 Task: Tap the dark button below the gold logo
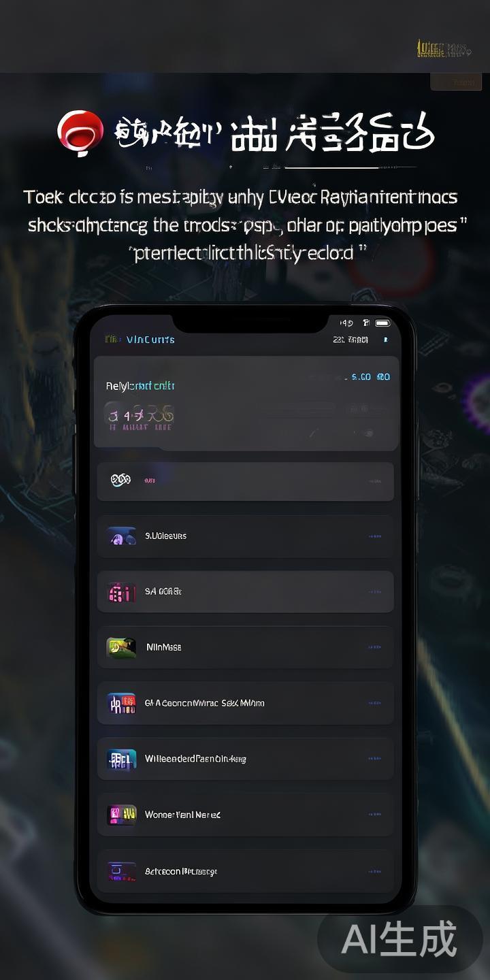pos(456,82)
